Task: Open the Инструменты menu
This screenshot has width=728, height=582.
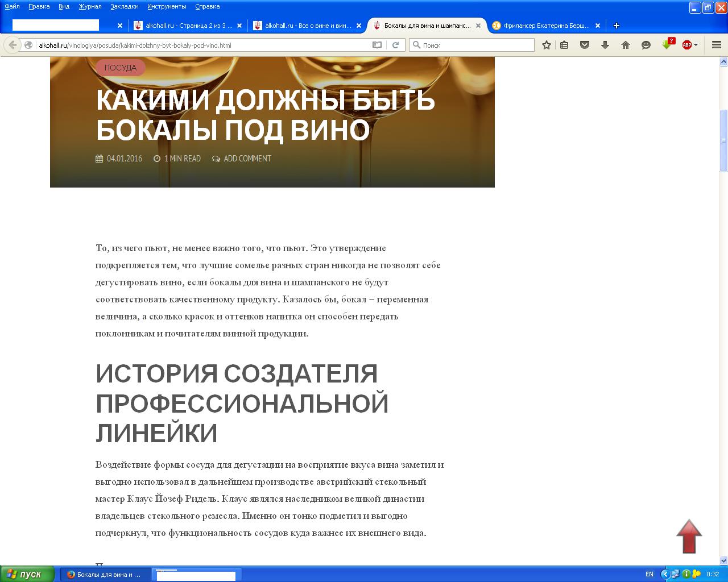Action: [x=167, y=6]
